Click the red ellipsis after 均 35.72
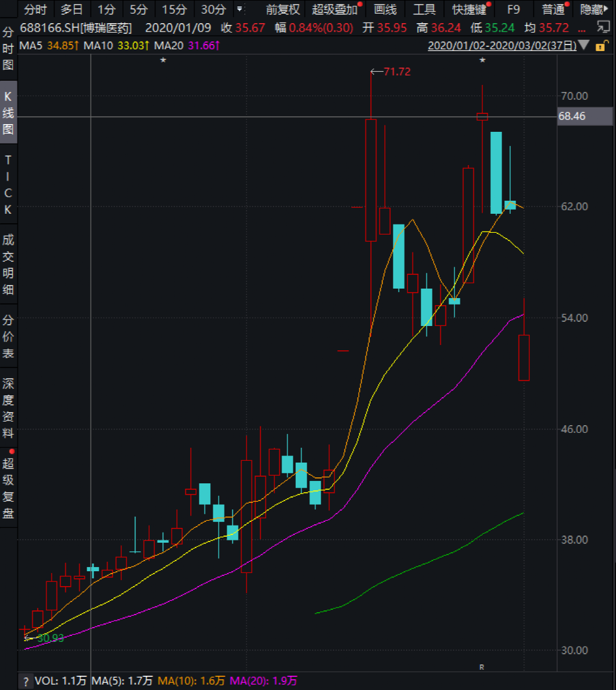The width and height of the screenshot is (616, 690). point(582,28)
